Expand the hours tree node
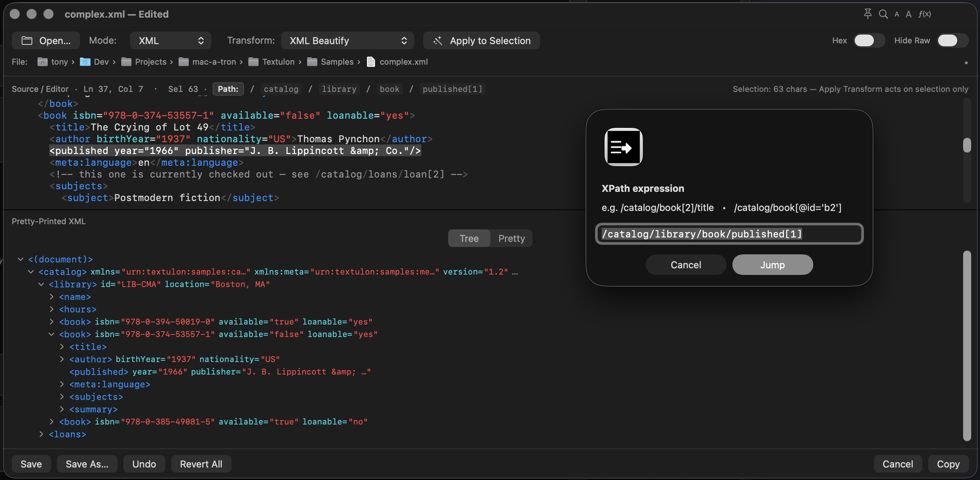The width and height of the screenshot is (980, 480). [51, 309]
